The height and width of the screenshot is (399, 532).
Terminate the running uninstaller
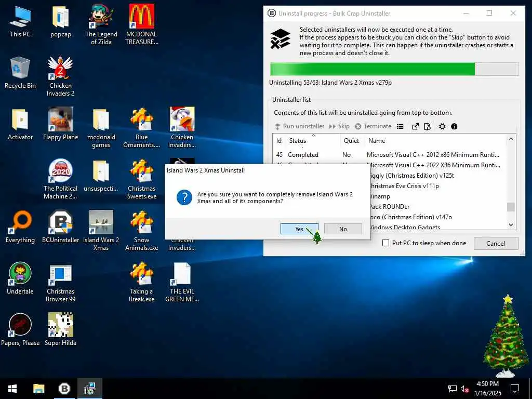pyautogui.click(x=373, y=126)
